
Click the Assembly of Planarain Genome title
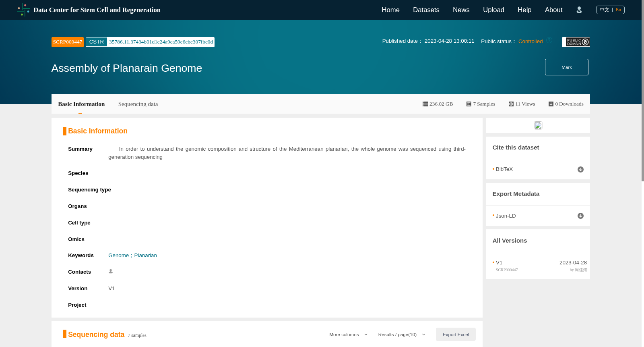coord(127,68)
